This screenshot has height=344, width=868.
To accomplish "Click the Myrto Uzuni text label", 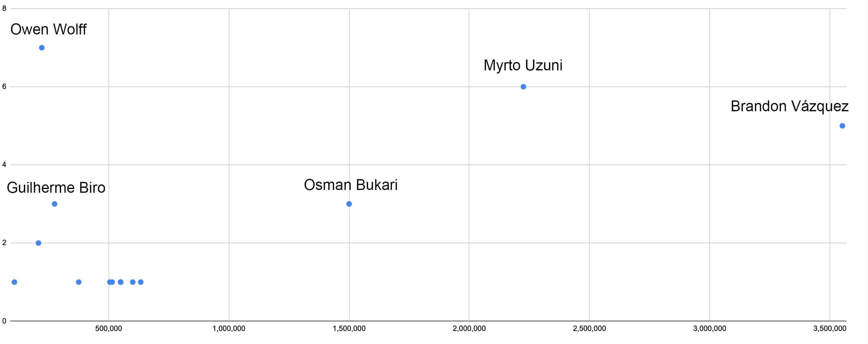I will point(523,66).
